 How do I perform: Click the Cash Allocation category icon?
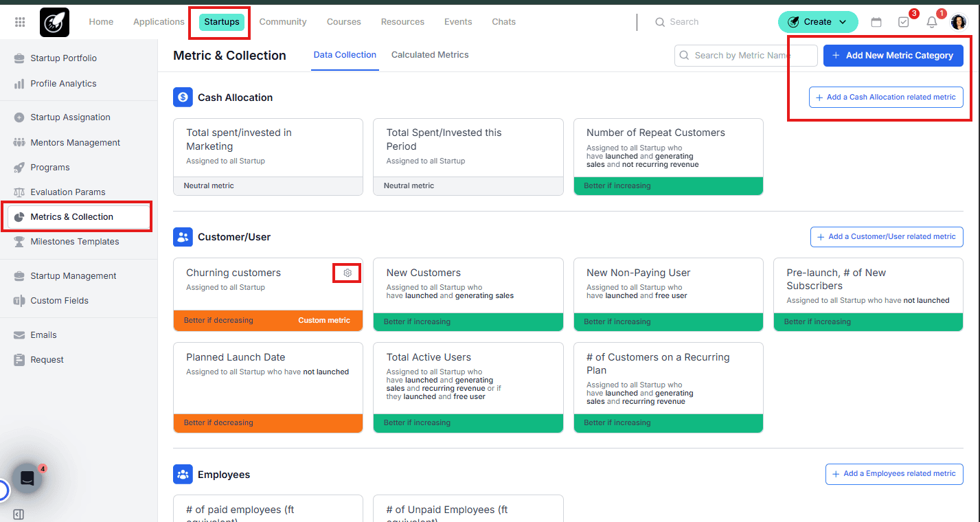click(183, 98)
